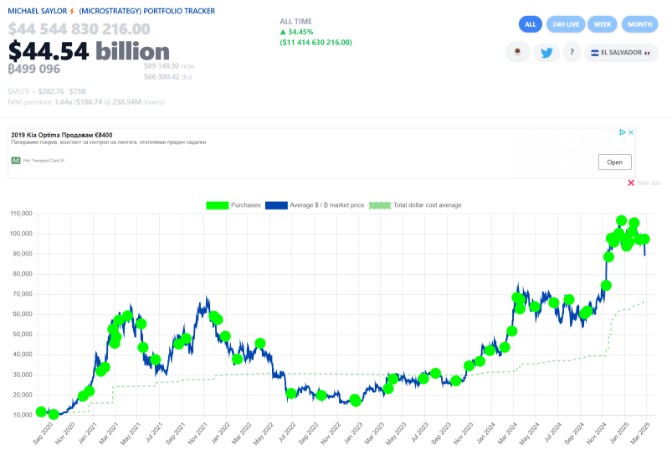Click the lightning bolt icon next to Michael Saylor

pyautogui.click(x=72, y=10)
